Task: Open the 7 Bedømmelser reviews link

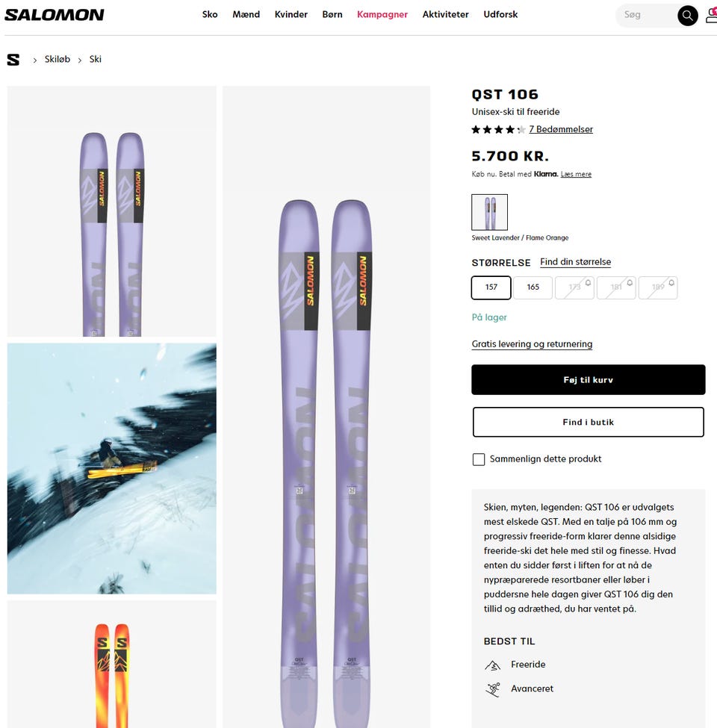Action: tap(561, 129)
